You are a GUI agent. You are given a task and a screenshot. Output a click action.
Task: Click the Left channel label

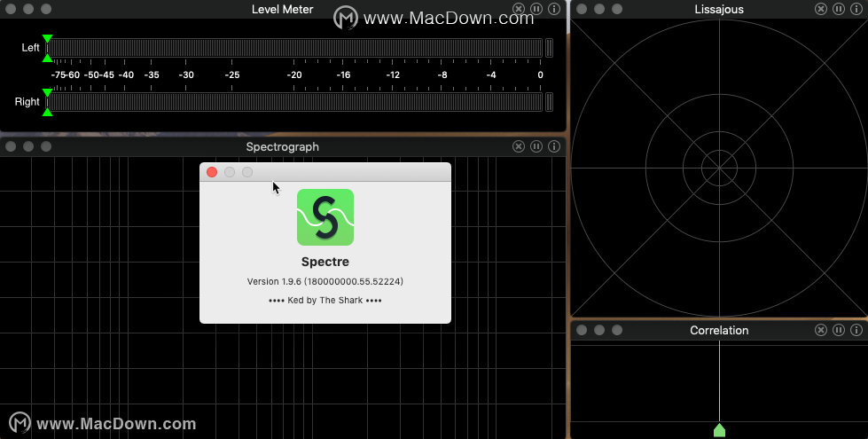(30, 48)
